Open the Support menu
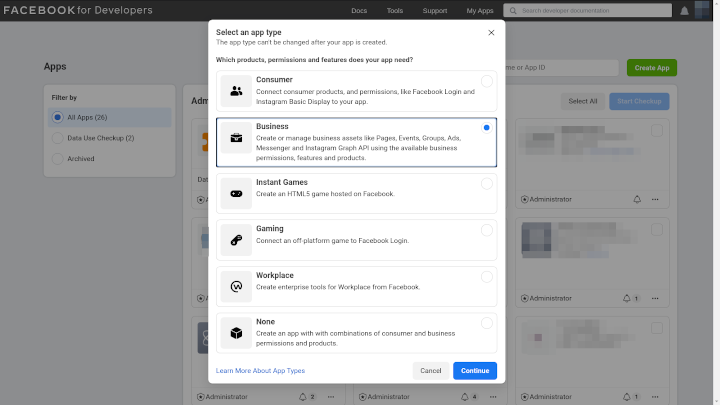The height and width of the screenshot is (405, 720). pos(435,11)
